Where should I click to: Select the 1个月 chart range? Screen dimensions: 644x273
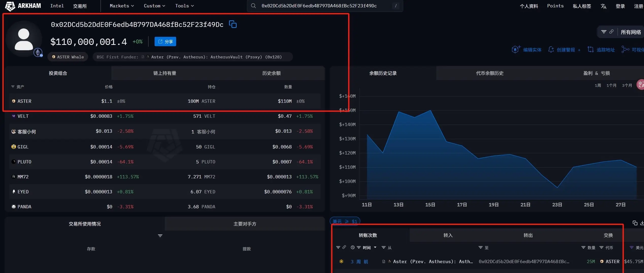611,85
